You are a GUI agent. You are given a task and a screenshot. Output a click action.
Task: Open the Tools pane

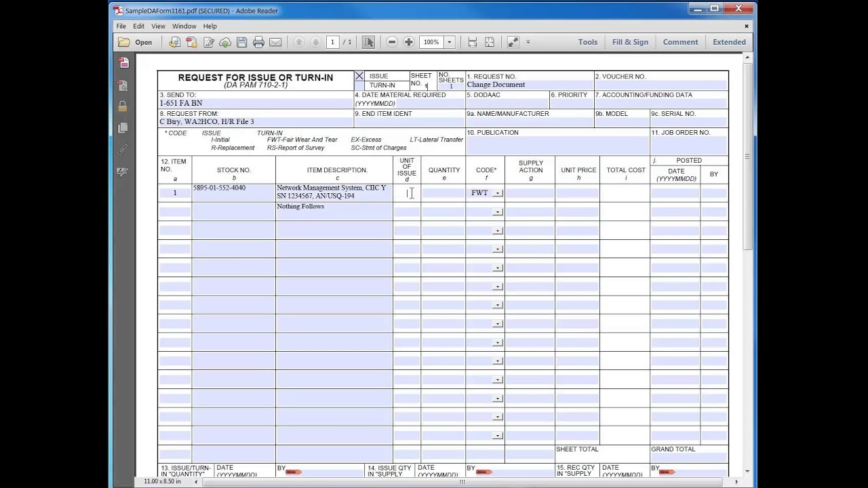[588, 42]
